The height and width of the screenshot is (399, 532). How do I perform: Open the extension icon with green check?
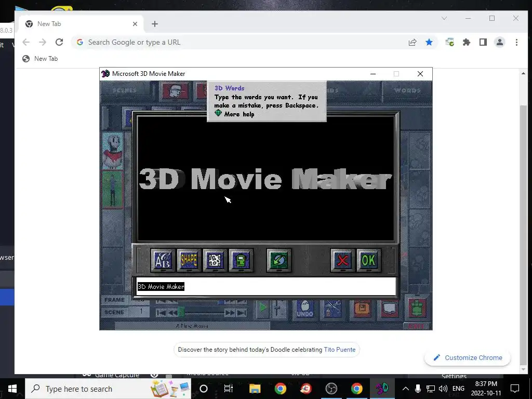click(450, 42)
